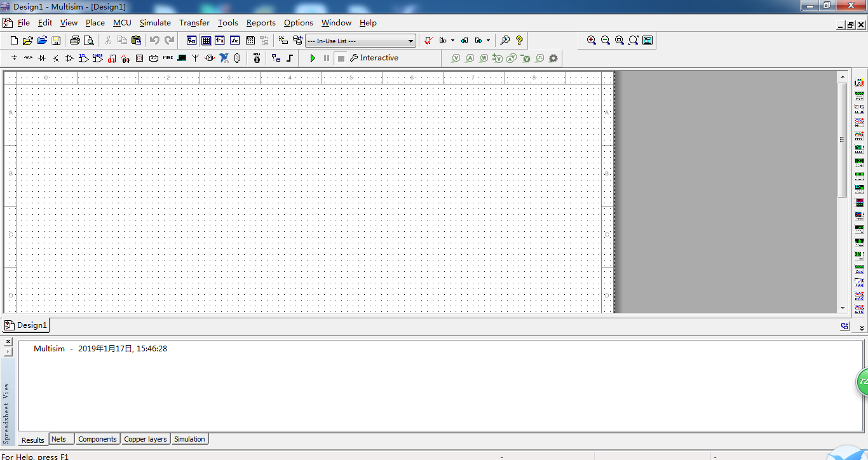This screenshot has width=868, height=460.
Task: Click the Zoom In magnifier icon
Action: pyautogui.click(x=592, y=41)
